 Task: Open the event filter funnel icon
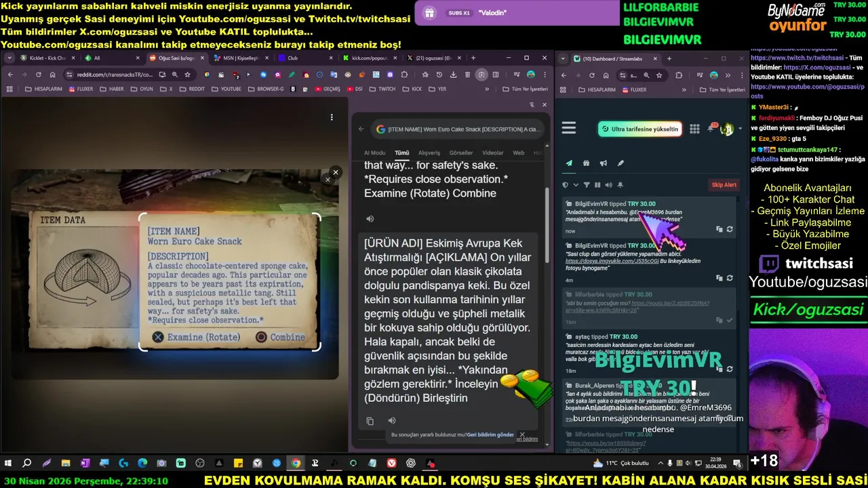coord(587,185)
